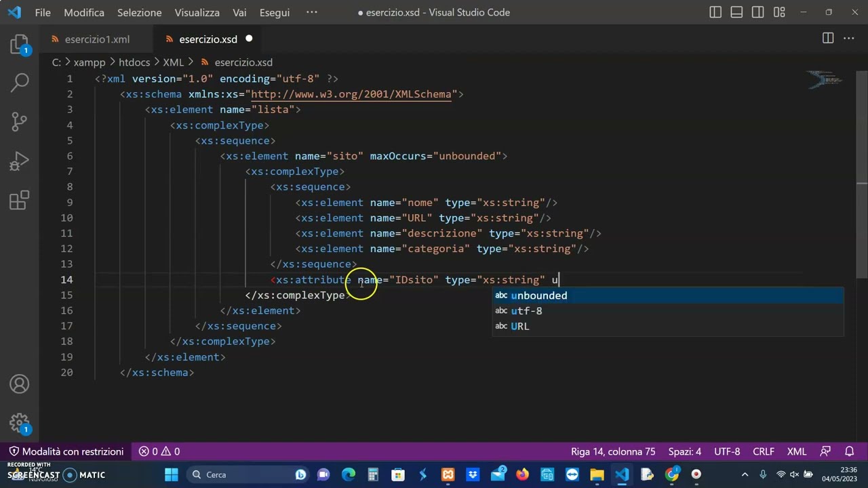Open notifications bell in status bar
This screenshot has width=868, height=488.
850,451
